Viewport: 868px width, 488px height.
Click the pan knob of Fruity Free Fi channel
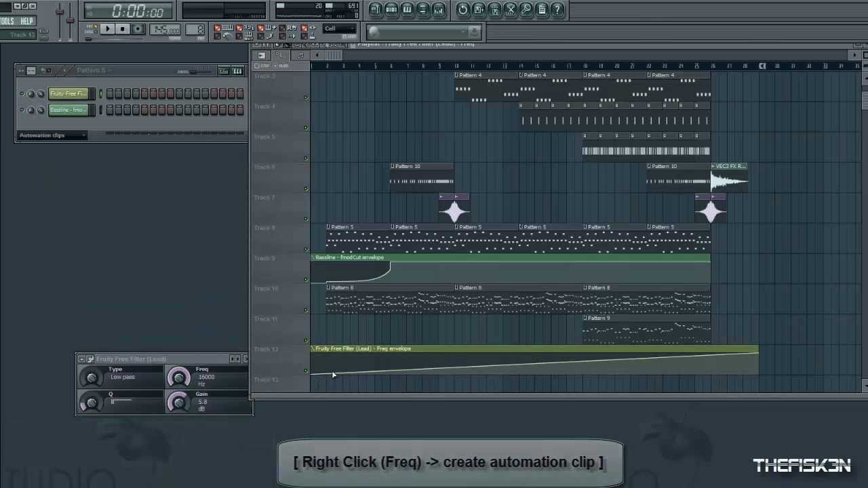[x=31, y=94]
